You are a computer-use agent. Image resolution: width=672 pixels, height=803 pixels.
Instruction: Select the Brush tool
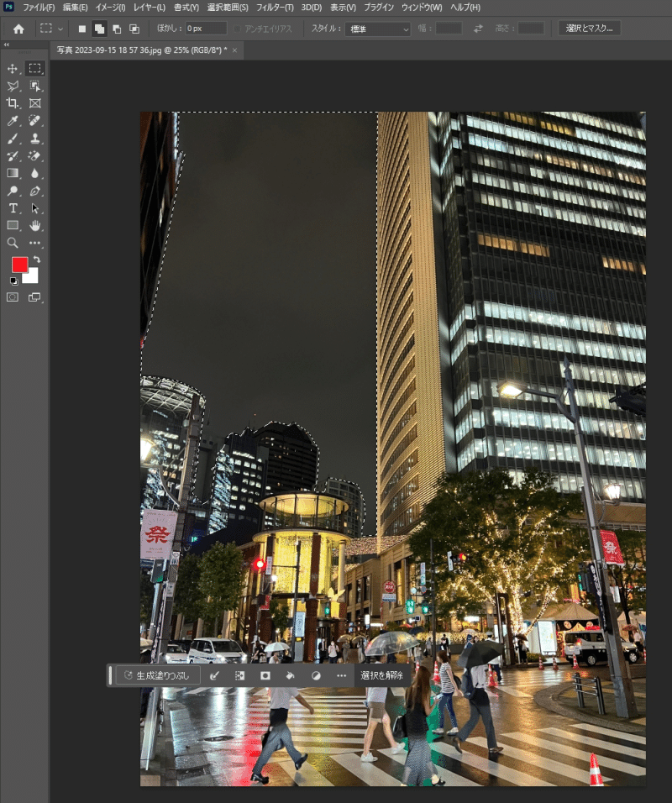[x=13, y=139]
